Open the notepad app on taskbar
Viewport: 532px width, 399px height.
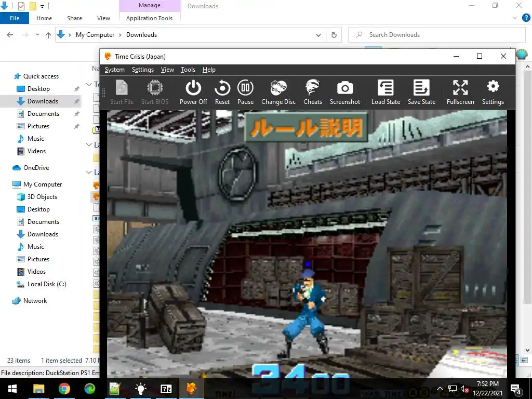tap(115, 389)
